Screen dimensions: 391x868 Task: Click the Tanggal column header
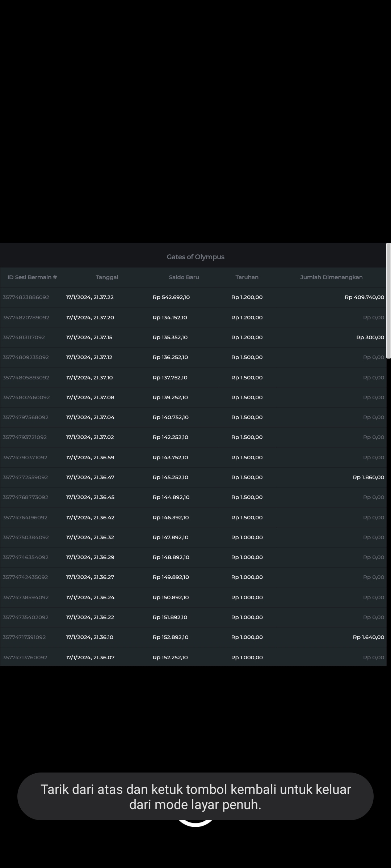(x=107, y=277)
